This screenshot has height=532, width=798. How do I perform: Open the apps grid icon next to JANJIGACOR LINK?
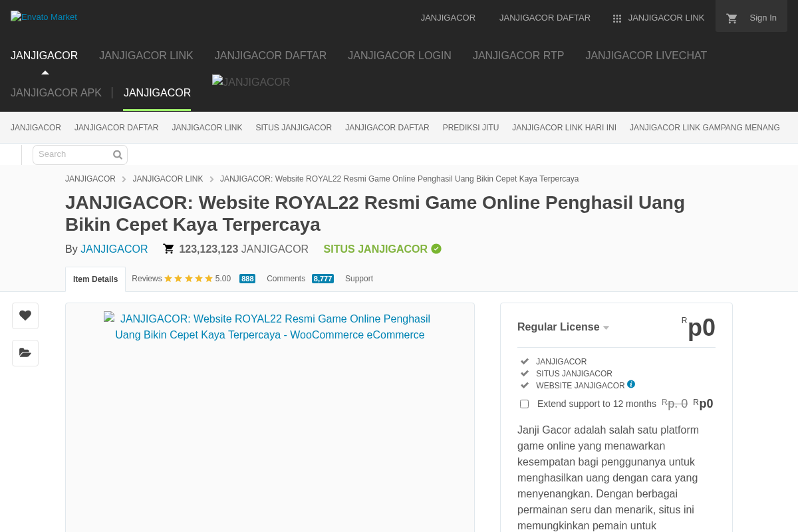click(616, 18)
